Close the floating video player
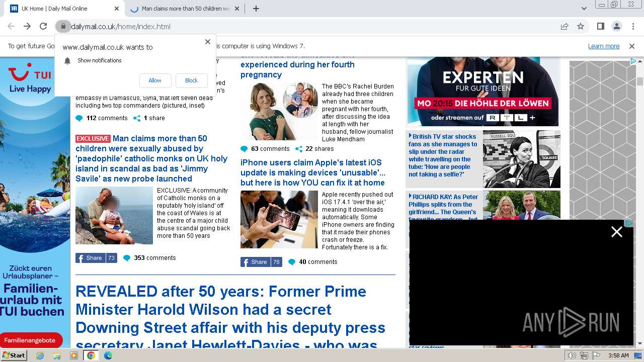644x362 pixels. point(617,232)
